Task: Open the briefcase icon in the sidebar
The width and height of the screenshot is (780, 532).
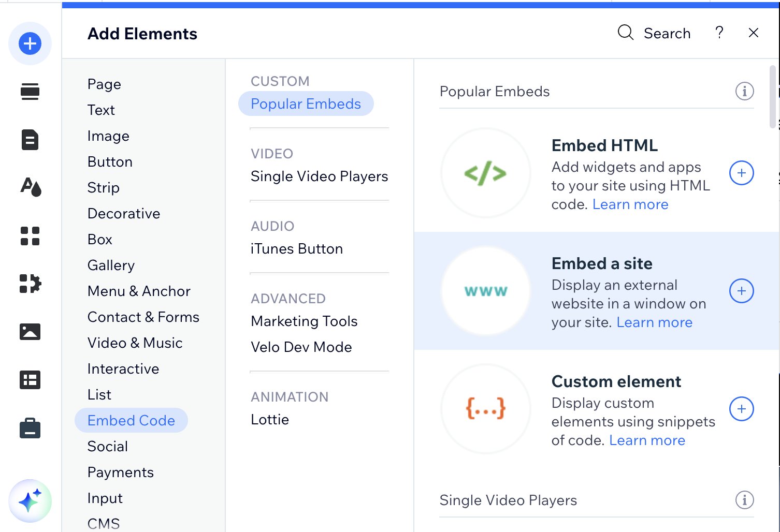Action: [30, 428]
